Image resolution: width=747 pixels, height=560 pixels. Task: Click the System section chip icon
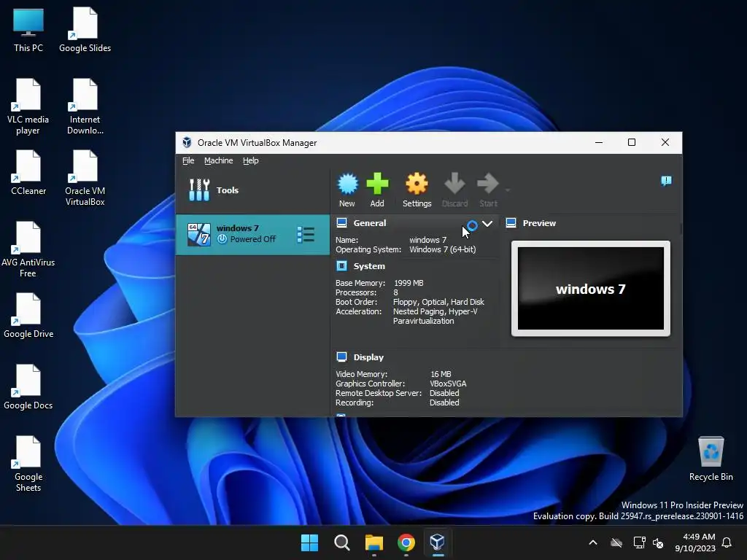click(341, 265)
